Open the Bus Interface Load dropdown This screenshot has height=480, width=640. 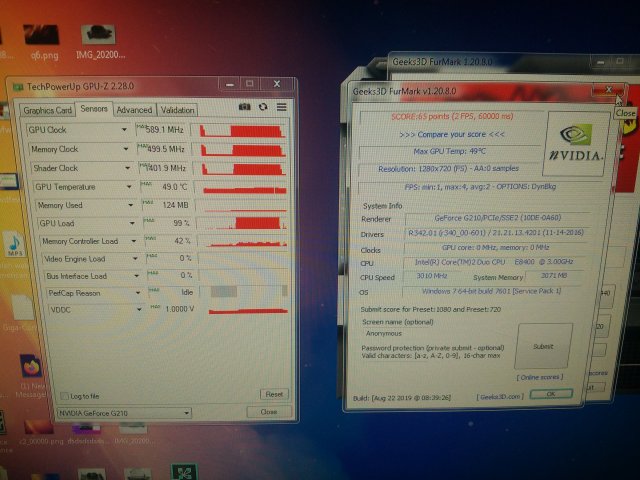(137, 276)
